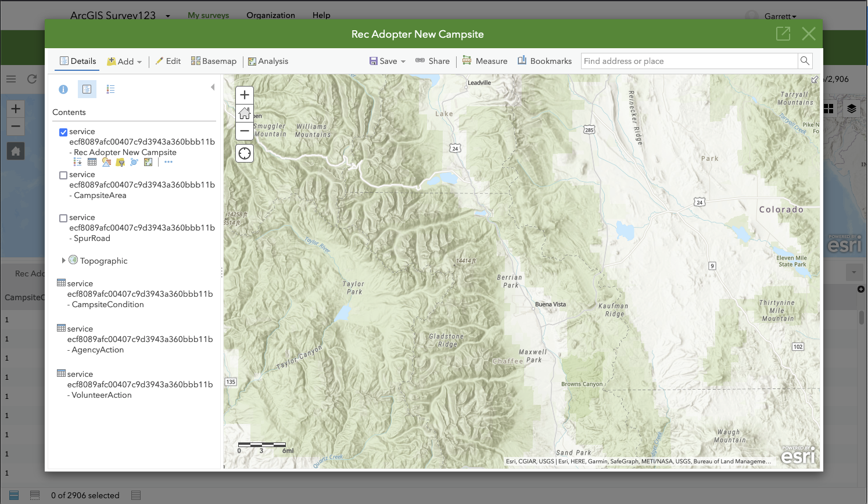Show table for Rec Adopter New Campsite

pyautogui.click(x=92, y=162)
